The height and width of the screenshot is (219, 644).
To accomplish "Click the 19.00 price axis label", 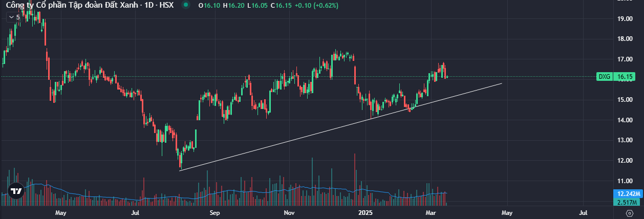I will click(x=625, y=19).
